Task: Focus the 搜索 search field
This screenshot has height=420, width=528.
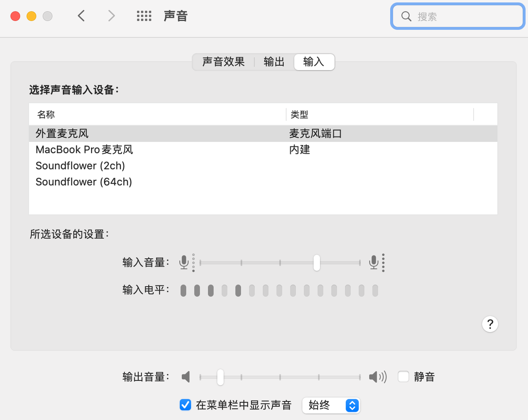Action: [458, 17]
